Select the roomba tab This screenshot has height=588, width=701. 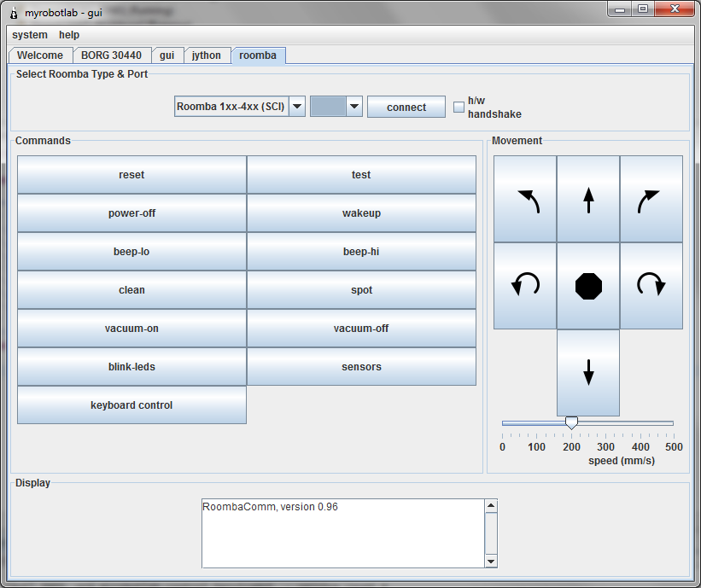258,55
